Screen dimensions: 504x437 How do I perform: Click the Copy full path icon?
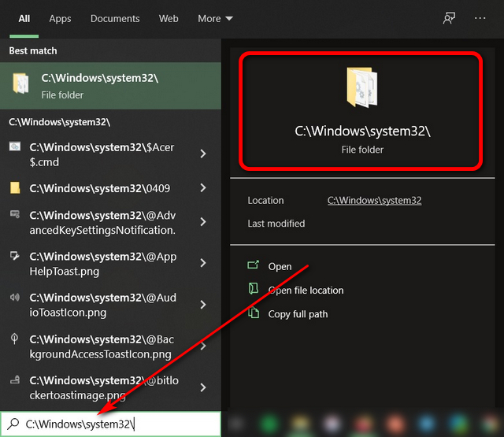click(254, 313)
